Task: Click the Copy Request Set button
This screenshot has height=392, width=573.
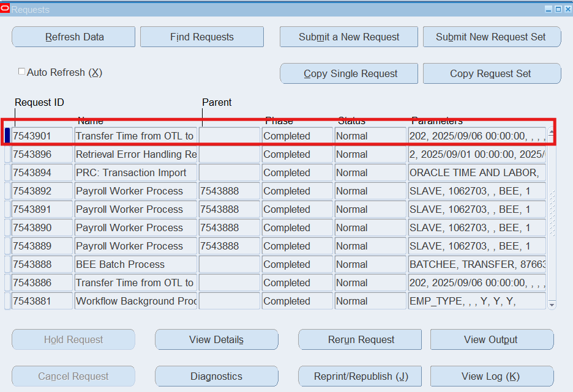Action: click(x=491, y=73)
